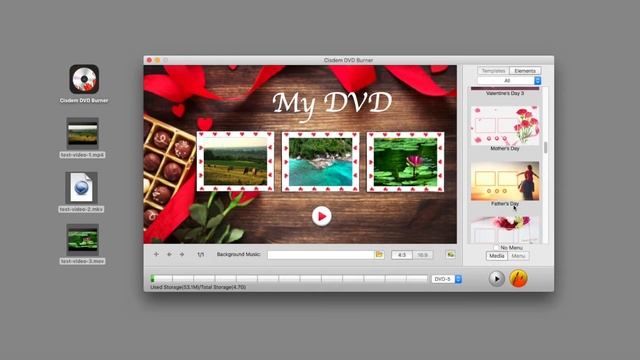Select the farm field video thumbnail
Viewport: 640px width, 360px height.
pos(236,162)
